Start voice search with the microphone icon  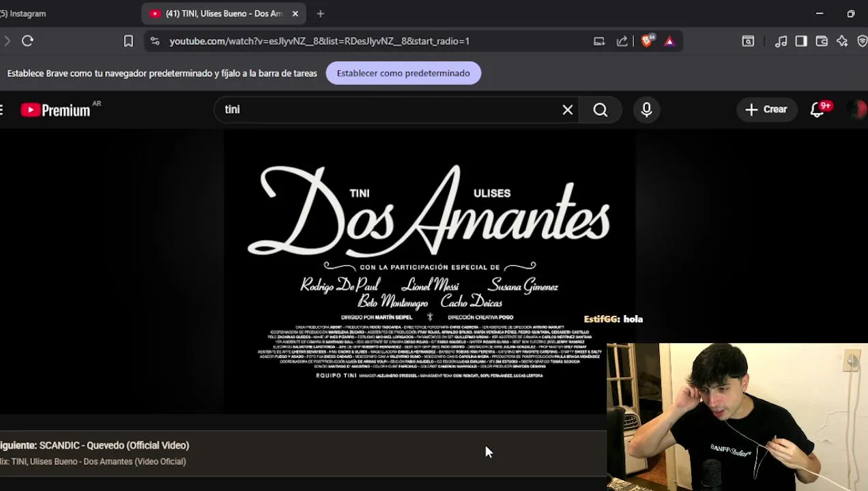coord(646,110)
